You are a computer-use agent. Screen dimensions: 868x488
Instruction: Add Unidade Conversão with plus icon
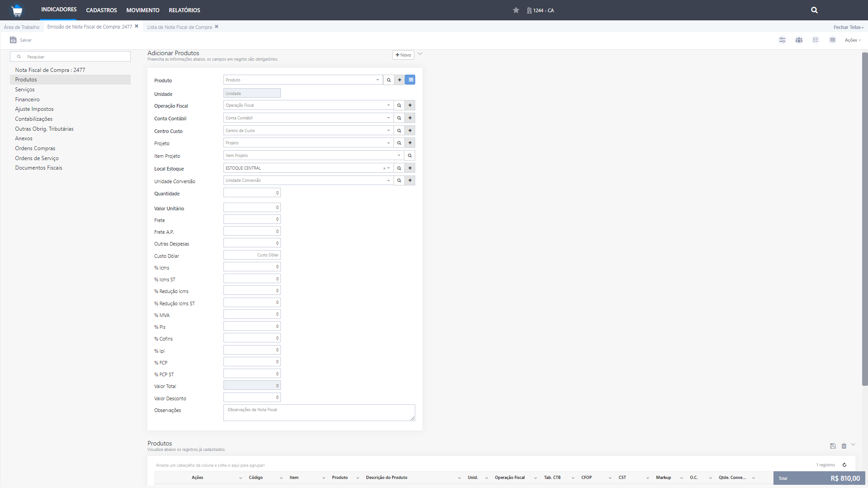(x=410, y=180)
